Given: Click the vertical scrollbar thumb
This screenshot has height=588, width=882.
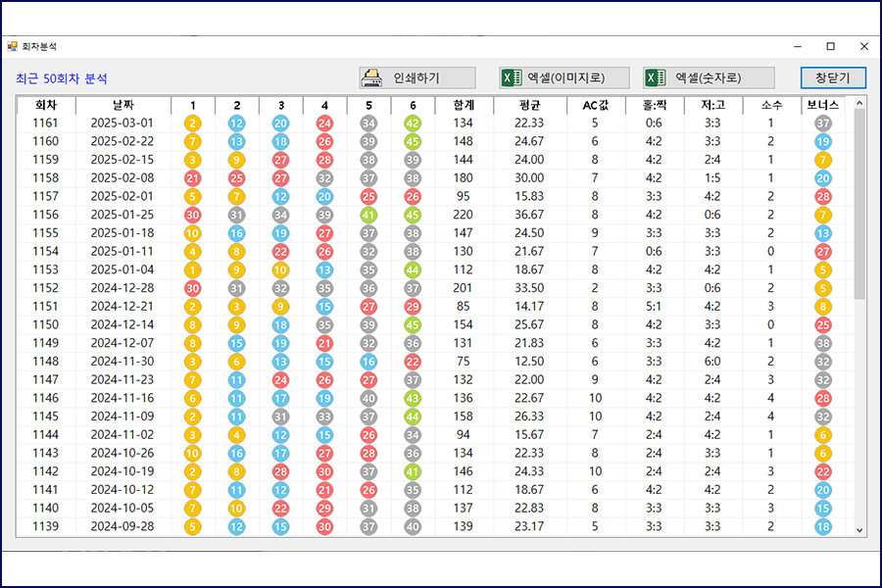Looking at the screenshot, I should coord(859,204).
